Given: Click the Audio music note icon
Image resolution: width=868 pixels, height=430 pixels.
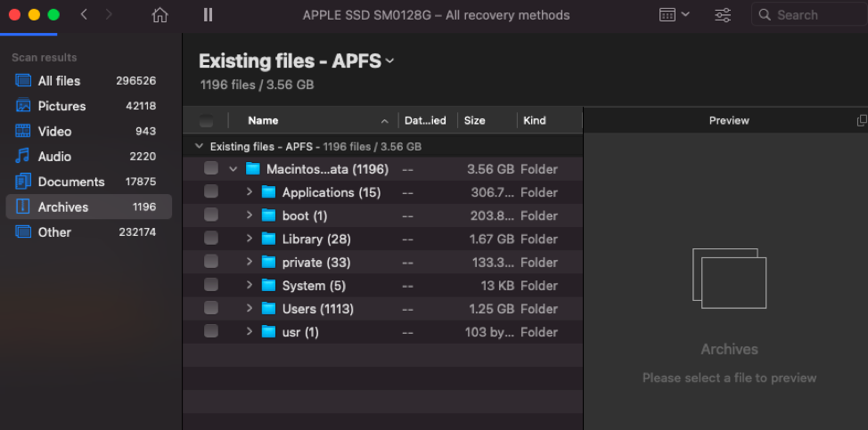Looking at the screenshot, I should click(x=22, y=157).
